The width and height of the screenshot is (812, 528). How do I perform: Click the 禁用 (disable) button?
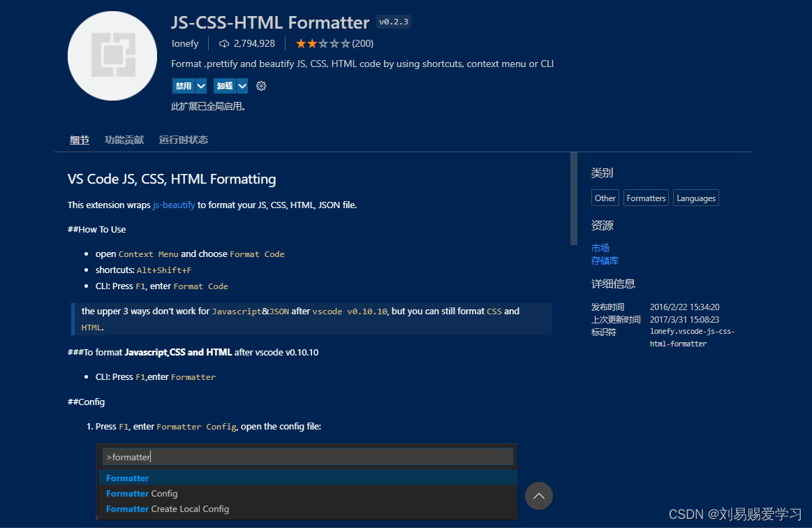[184, 86]
